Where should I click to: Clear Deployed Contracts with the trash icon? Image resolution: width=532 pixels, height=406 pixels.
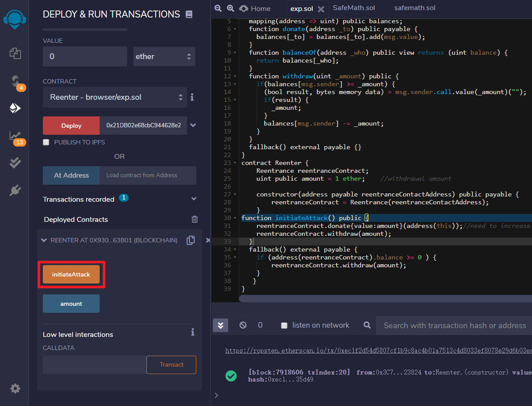195,220
